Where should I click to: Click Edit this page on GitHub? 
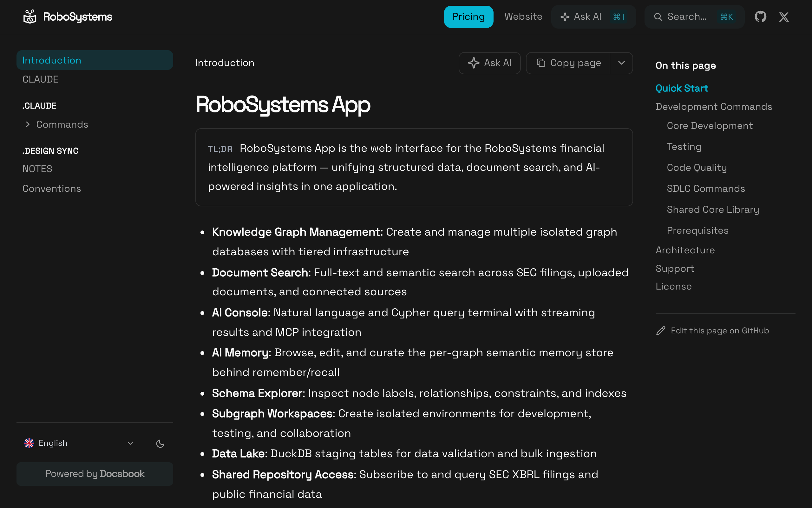click(712, 331)
